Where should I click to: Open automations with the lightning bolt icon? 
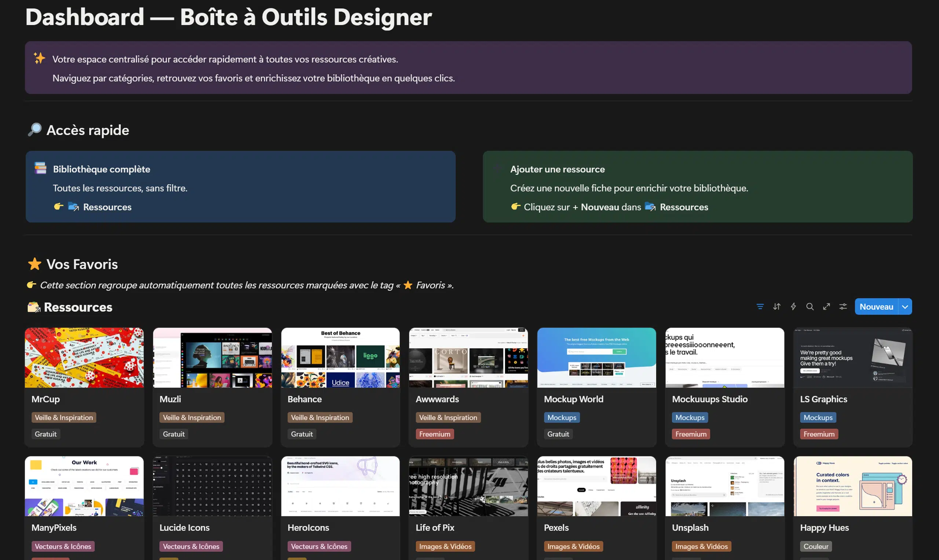click(x=793, y=306)
